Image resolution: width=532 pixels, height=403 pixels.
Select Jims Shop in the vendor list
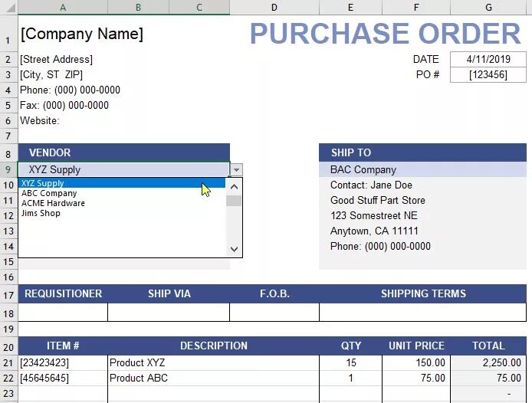click(x=122, y=213)
